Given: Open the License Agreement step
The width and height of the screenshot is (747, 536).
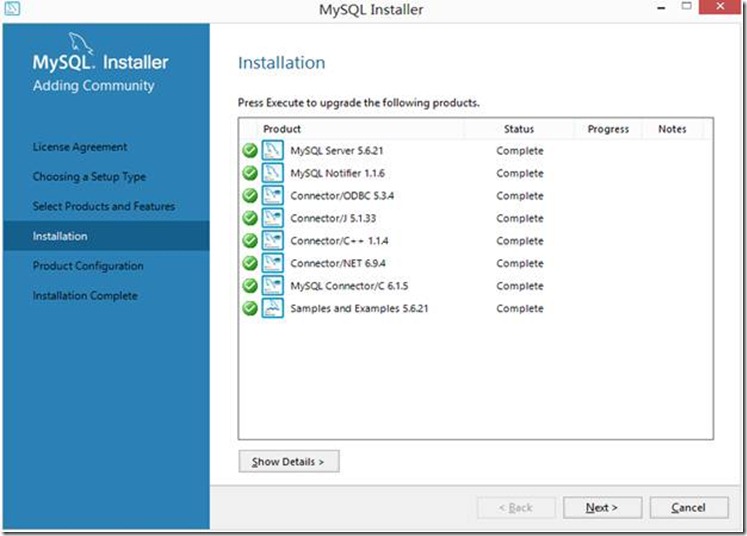Looking at the screenshot, I should (80, 147).
